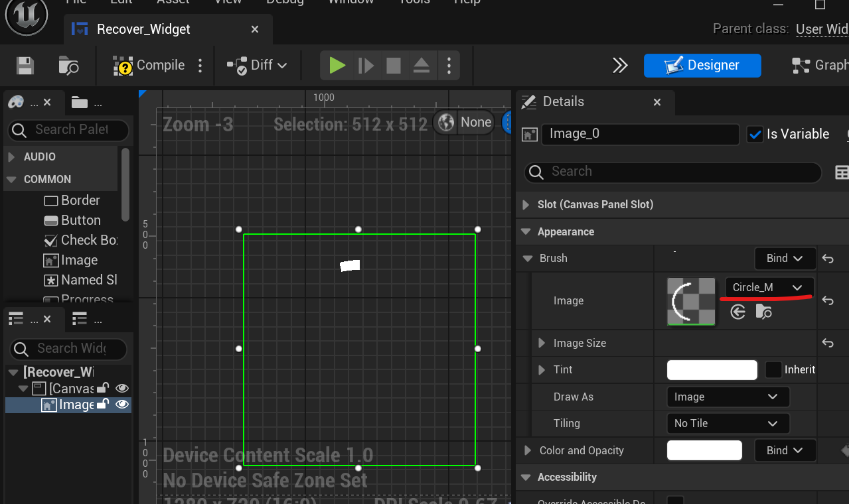The height and width of the screenshot is (504, 849).
Task: Toggle lock on Image hierarchy row
Action: tap(103, 405)
